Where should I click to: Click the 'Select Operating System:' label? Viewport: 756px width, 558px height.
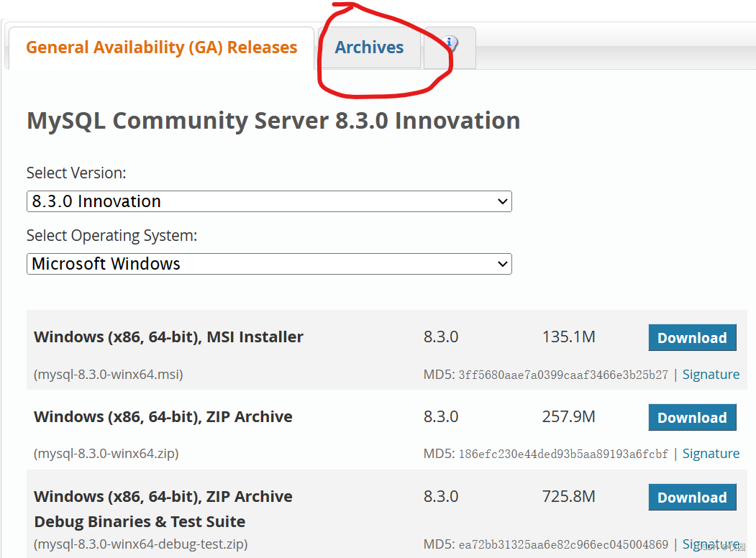[x=112, y=236]
